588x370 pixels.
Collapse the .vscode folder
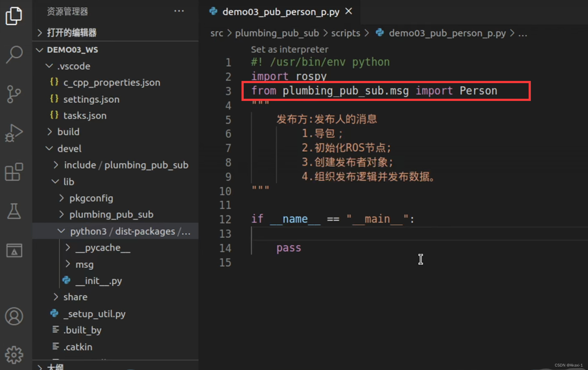(49, 66)
